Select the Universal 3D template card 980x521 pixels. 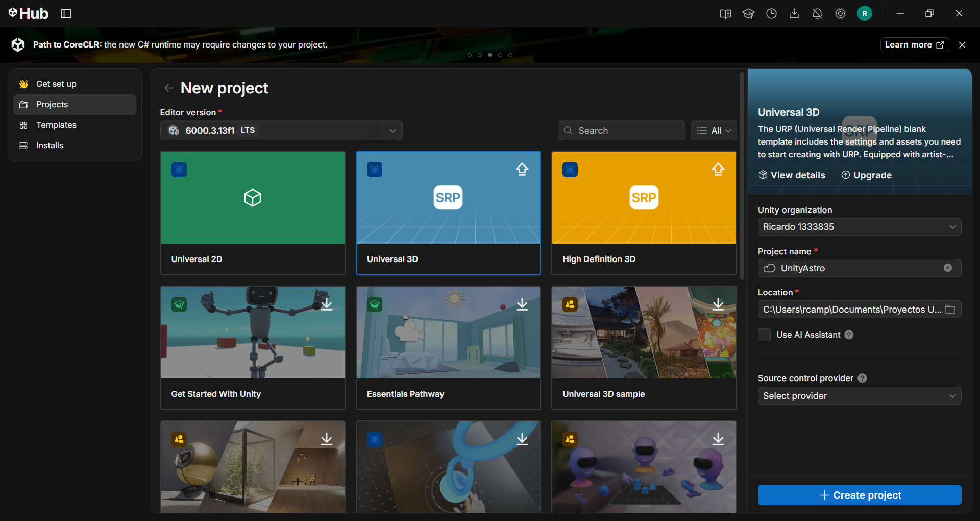point(448,212)
